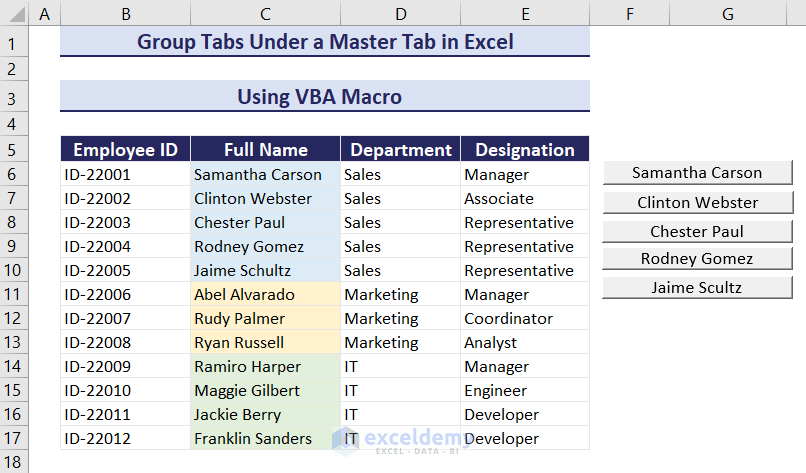Select column C header

(265, 14)
